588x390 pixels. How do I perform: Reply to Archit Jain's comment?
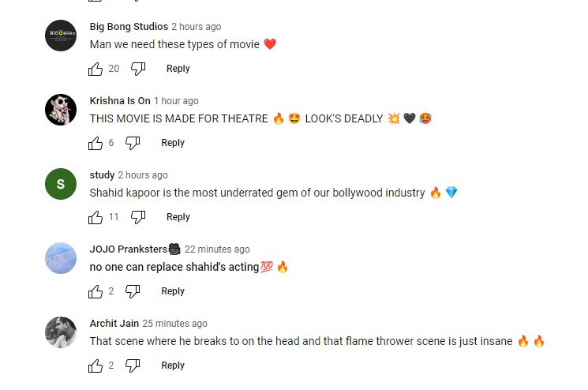[x=173, y=366]
